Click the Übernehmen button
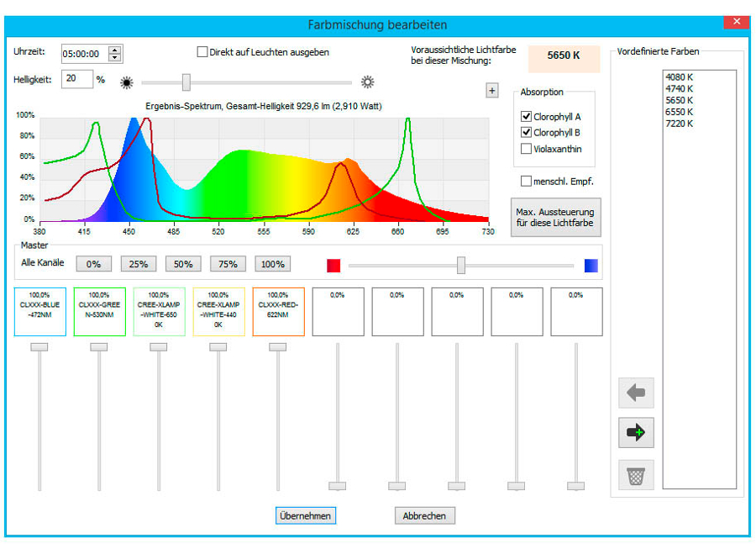The height and width of the screenshot is (554, 756). (305, 516)
